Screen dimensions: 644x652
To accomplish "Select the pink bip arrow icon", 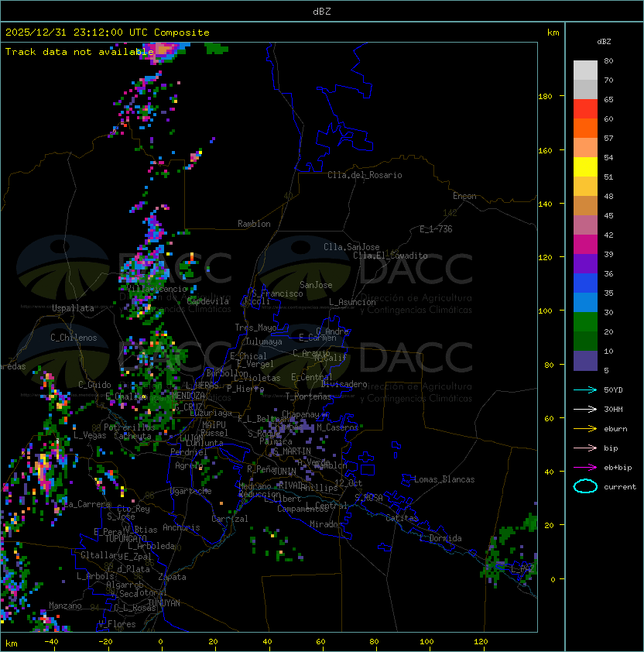I will [x=585, y=448].
